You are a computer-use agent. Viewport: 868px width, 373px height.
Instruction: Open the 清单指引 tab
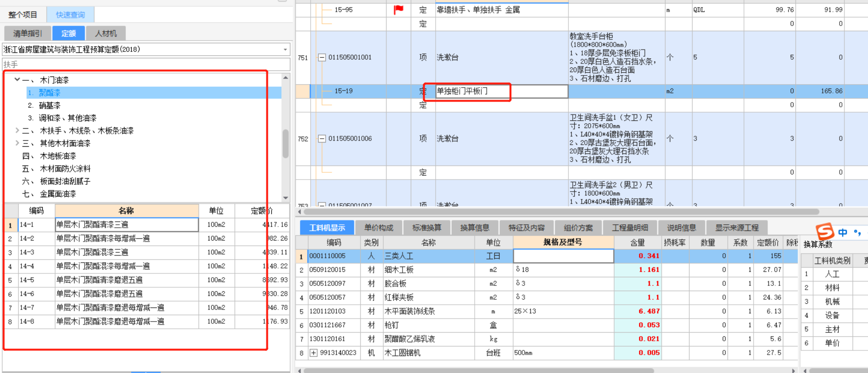tap(27, 33)
